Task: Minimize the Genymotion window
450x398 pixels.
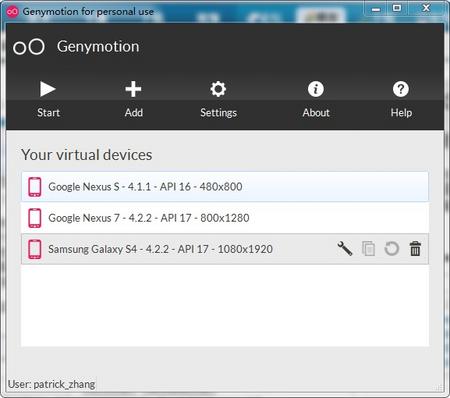Action: click(376, 8)
